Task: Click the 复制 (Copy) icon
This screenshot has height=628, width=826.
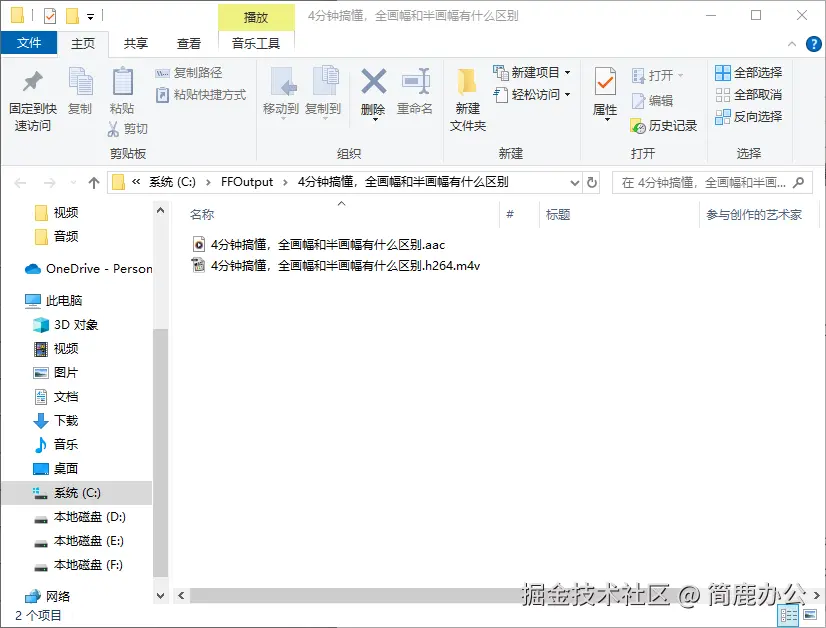Action: (x=80, y=97)
